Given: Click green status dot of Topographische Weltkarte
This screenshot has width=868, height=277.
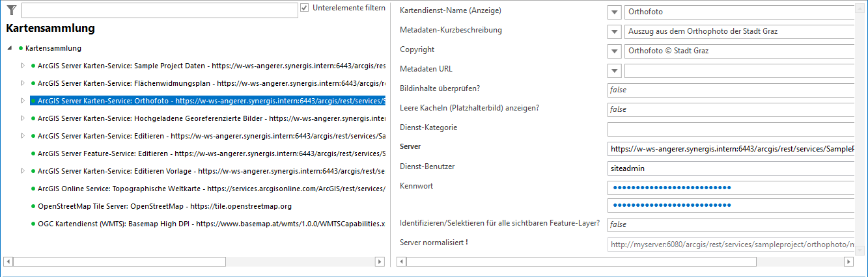Looking at the screenshot, I should (33, 189).
